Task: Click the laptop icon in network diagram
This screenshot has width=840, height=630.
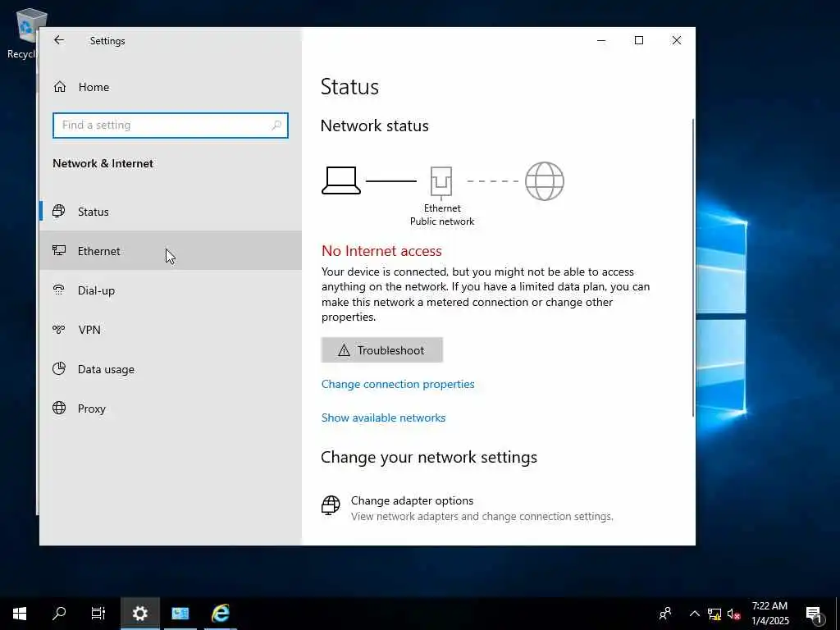Action: coord(341,180)
